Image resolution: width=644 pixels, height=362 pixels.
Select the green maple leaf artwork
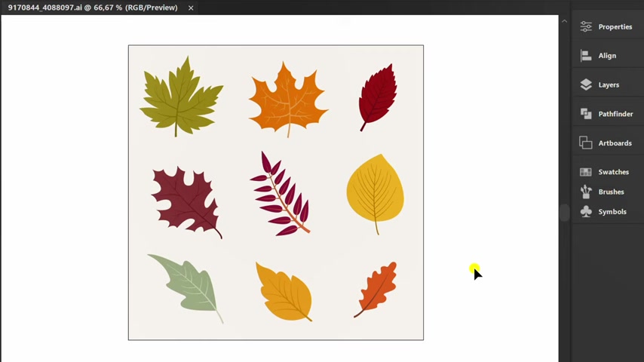coord(181,96)
